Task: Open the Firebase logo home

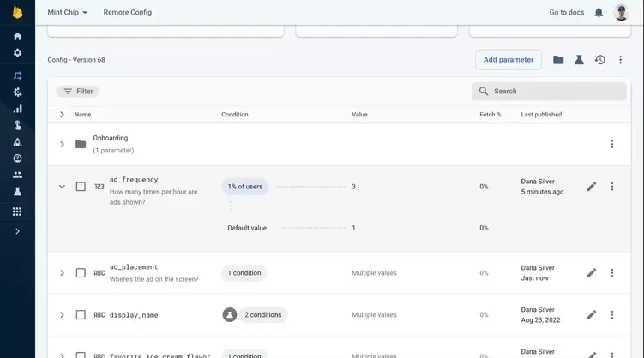Action: (x=17, y=12)
